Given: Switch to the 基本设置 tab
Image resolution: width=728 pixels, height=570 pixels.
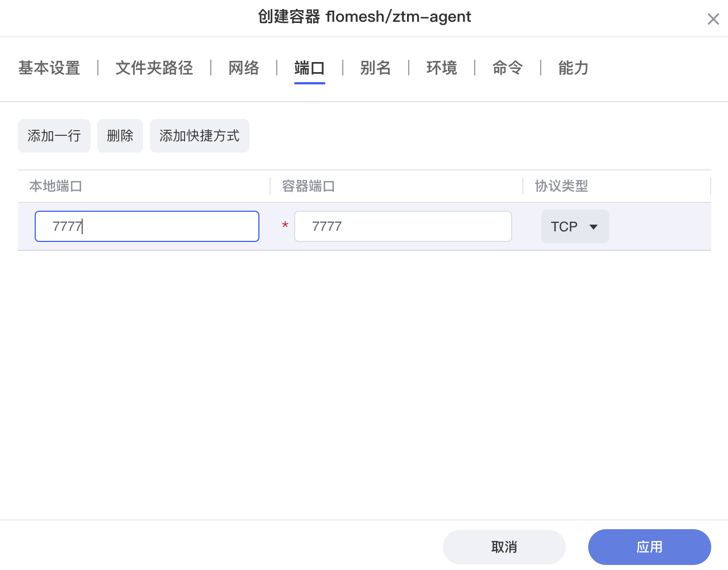Looking at the screenshot, I should [49, 68].
